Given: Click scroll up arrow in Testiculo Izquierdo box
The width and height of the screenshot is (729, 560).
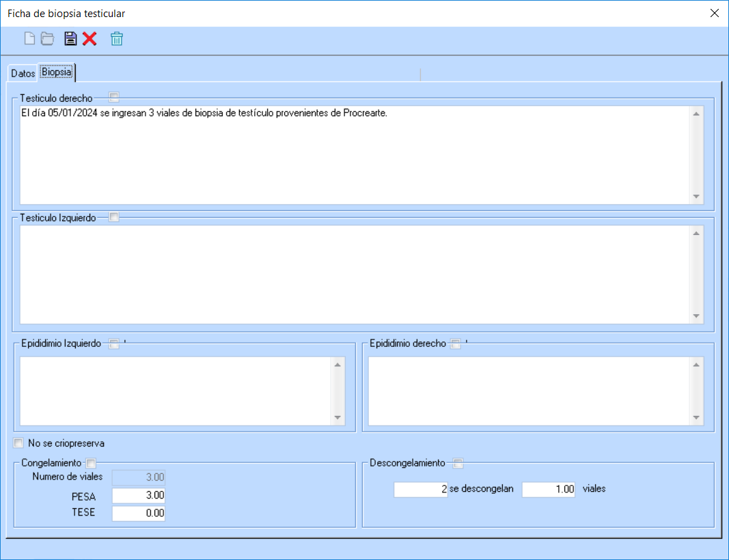Looking at the screenshot, I should 696,234.
